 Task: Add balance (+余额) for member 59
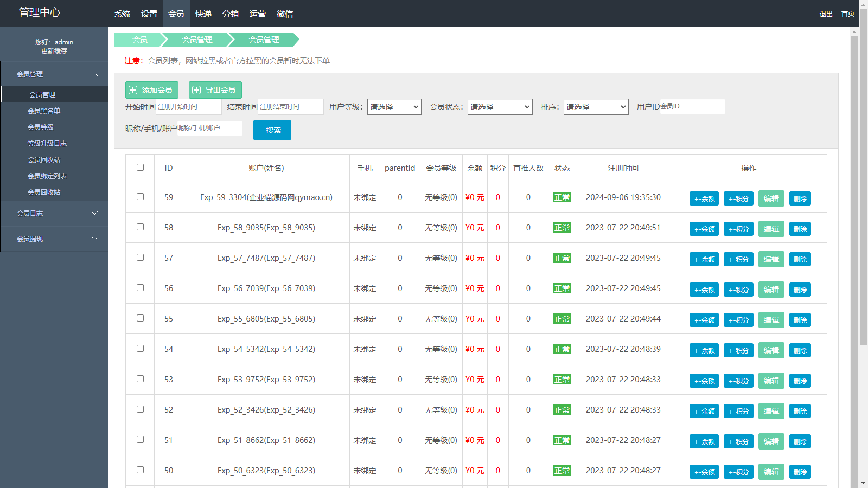click(x=704, y=199)
